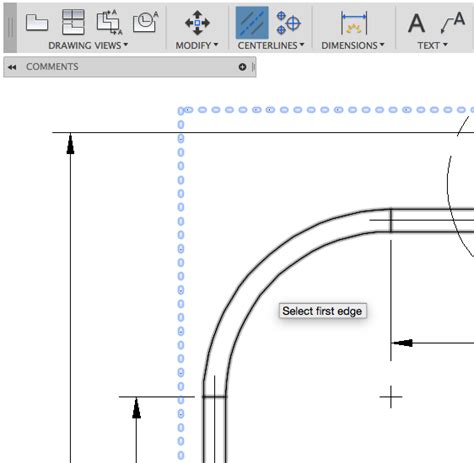Open the CENTERLINES dropdown menu

[271, 45]
